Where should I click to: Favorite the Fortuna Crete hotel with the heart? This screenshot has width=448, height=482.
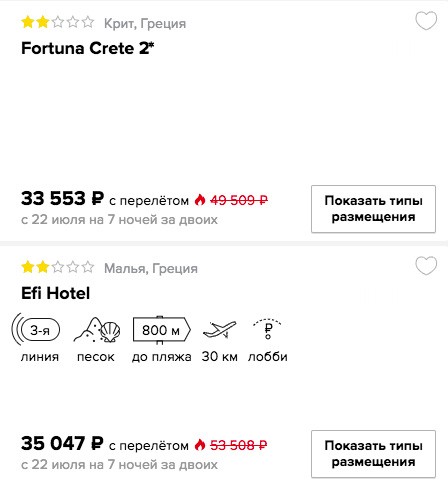426,20
